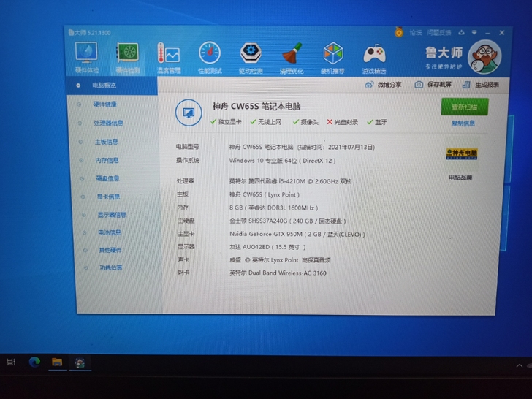532x399 pixels.
Task: Open 清理优化 cleanup broom icon
Action: point(292,58)
